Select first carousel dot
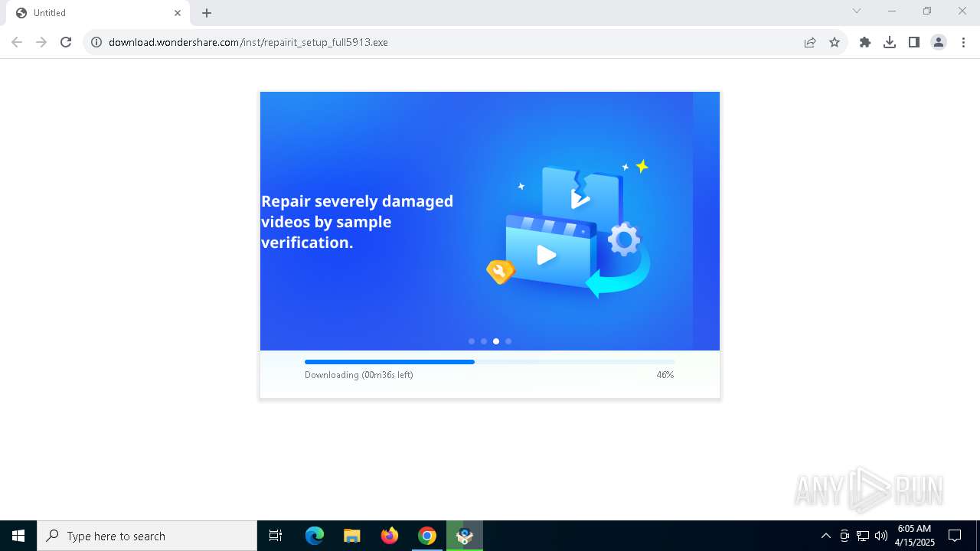The height and width of the screenshot is (551, 980). pos(472,341)
